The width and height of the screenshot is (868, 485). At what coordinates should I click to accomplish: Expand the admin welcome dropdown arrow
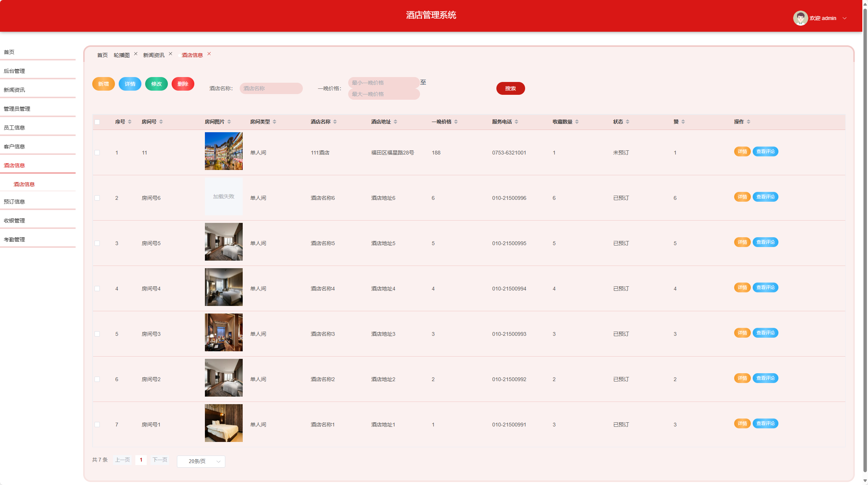845,18
